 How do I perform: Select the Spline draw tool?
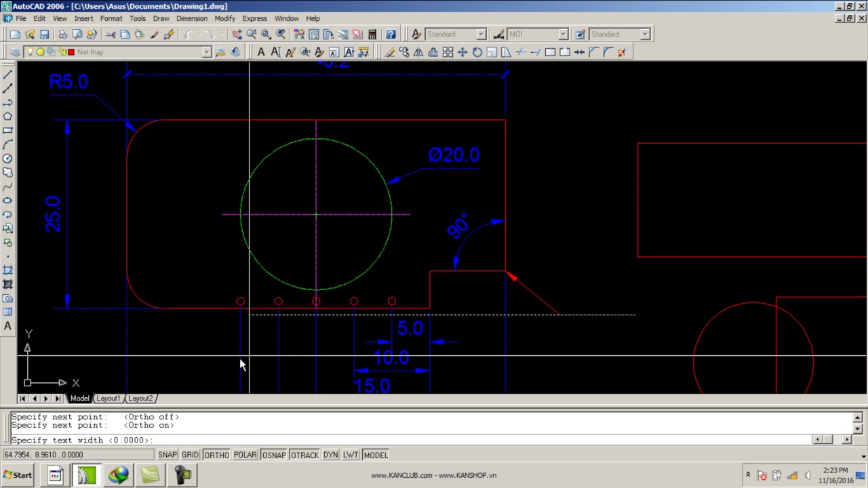[x=7, y=186]
